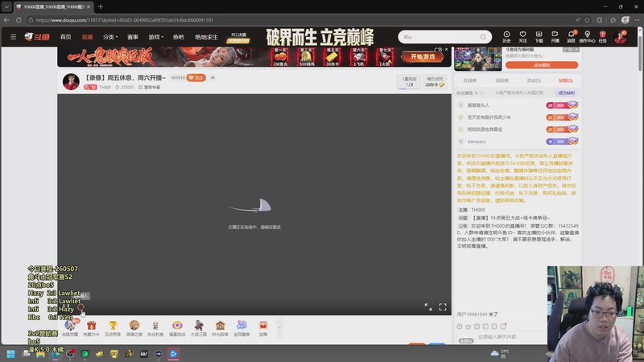Viewport: 644px width, 362px height.
Task: Click the header search input field
Action: pos(440,37)
